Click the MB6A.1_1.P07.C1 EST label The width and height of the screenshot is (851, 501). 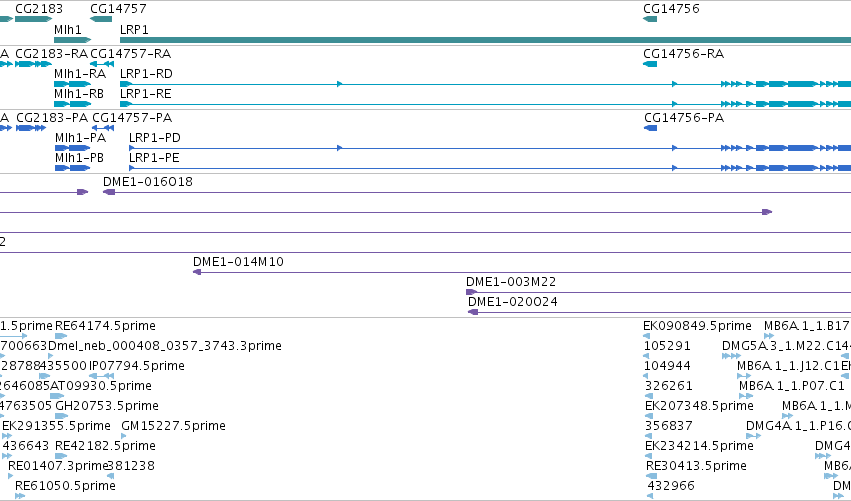792,386
